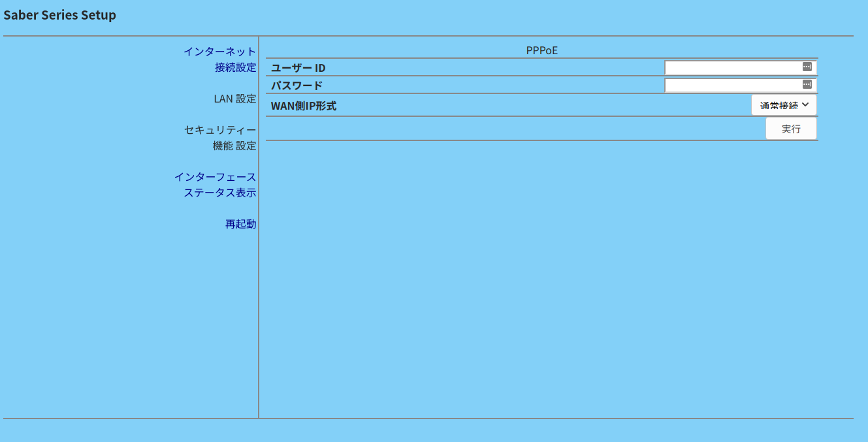Click the PPPoE heading text

[542, 50]
